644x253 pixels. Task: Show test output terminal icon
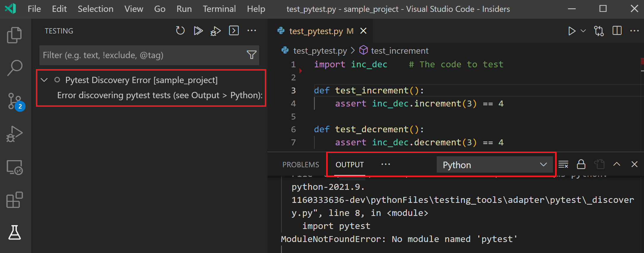pos(234,31)
